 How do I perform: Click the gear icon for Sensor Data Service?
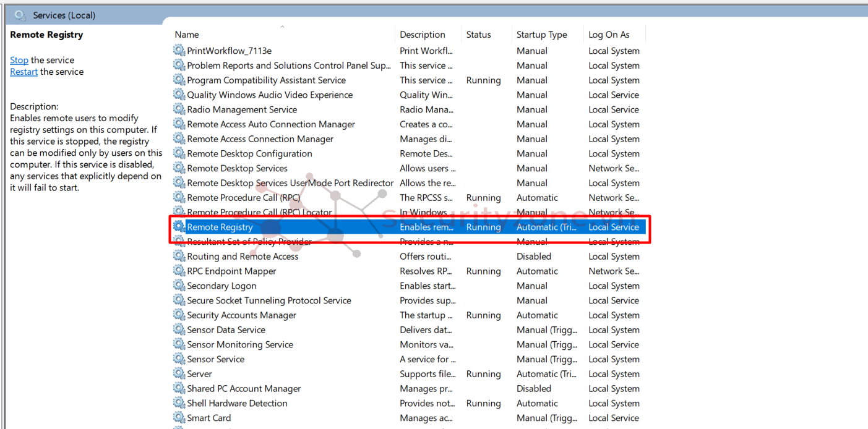(179, 329)
